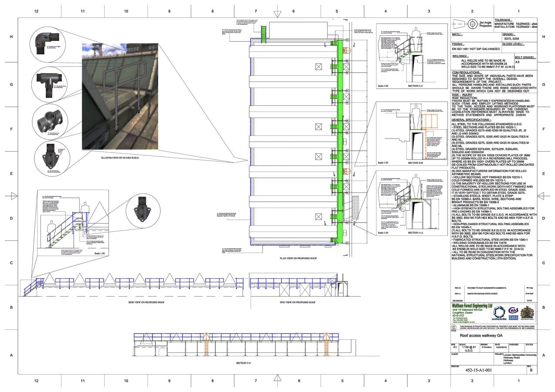Click the Constructionline logo
555x392 pixels.
pos(500,314)
